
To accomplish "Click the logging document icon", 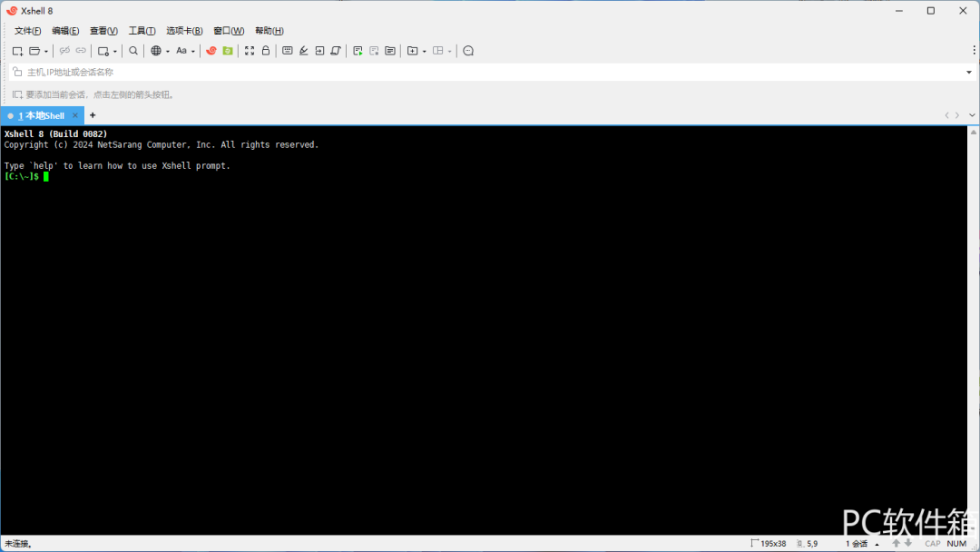I will click(390, 51).
